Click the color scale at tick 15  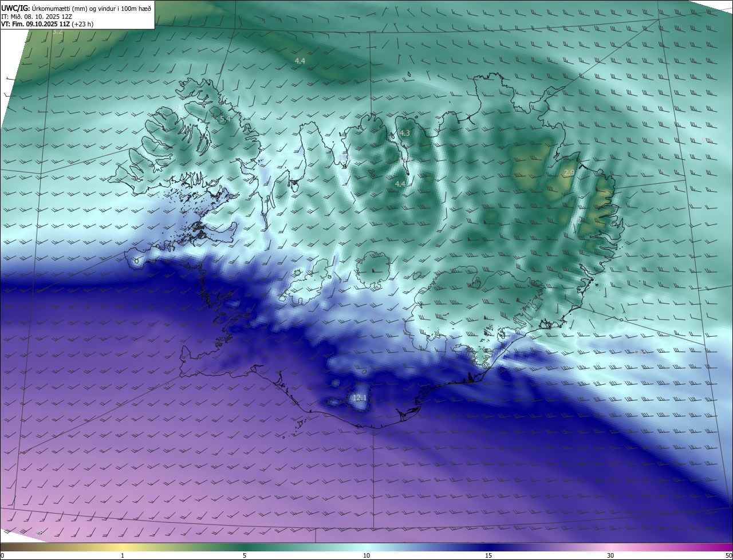[x=488, y=555]
